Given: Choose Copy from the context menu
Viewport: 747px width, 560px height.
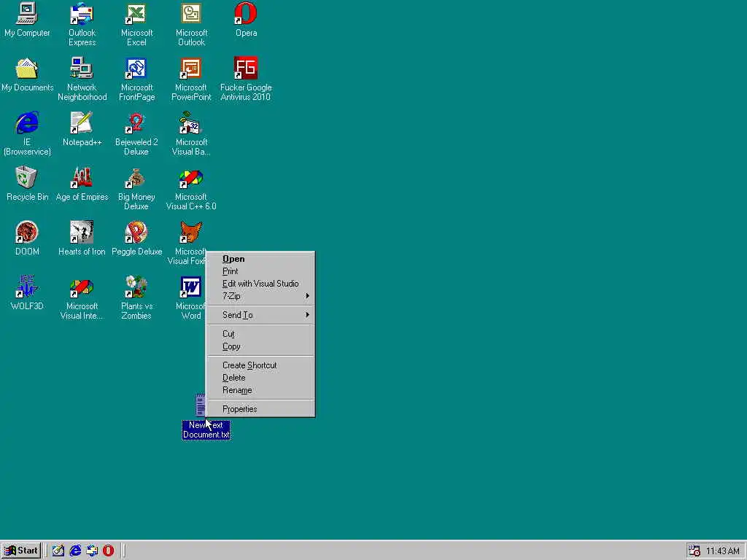Looking at the screenshot, I should 260,346.
